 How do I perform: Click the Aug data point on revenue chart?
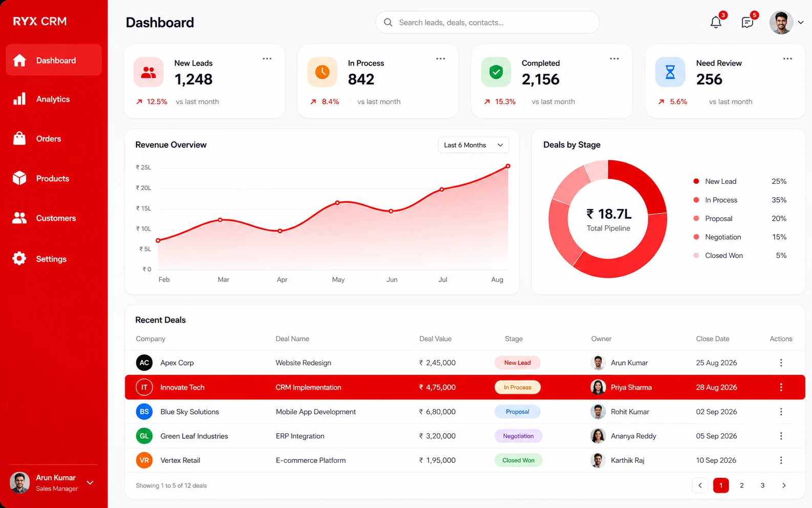[x=508, y=166]
